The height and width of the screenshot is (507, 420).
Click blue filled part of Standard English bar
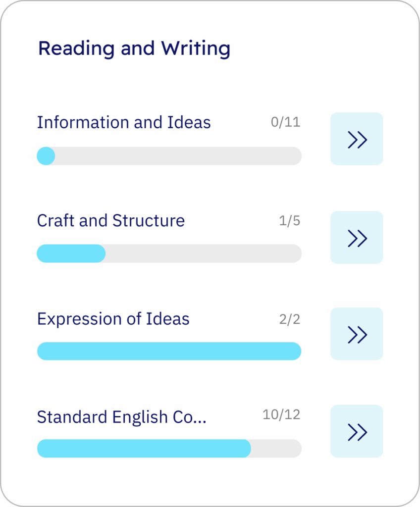[x=144, y=449]
